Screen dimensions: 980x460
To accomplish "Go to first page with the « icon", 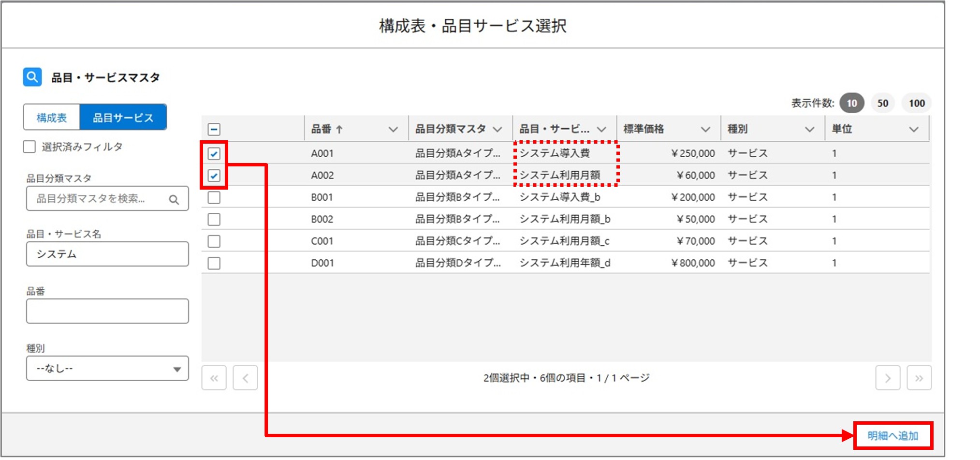I will [x=214, y=378].
